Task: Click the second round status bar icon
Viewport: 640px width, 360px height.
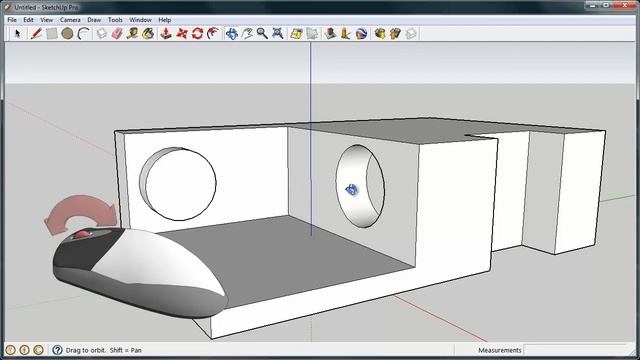Action: 24,350
